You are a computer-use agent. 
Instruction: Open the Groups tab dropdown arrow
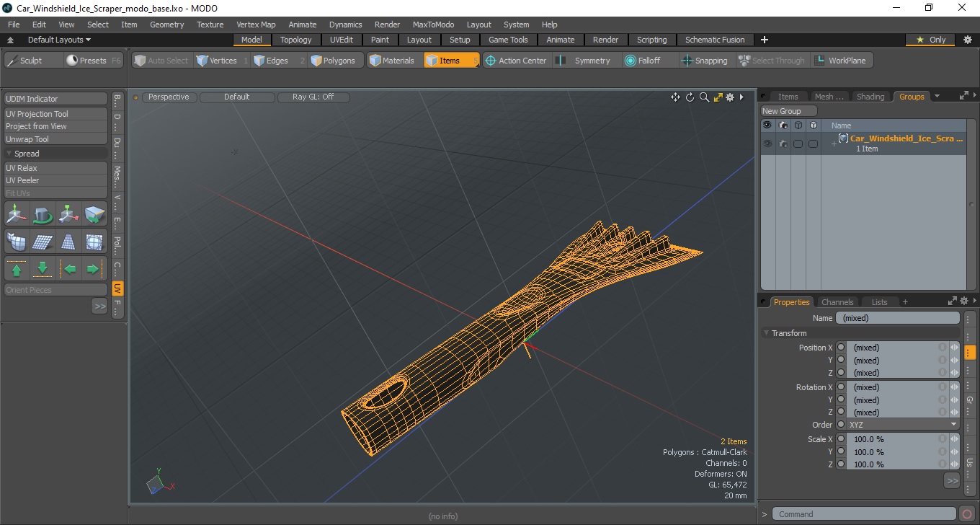point(937,96)
